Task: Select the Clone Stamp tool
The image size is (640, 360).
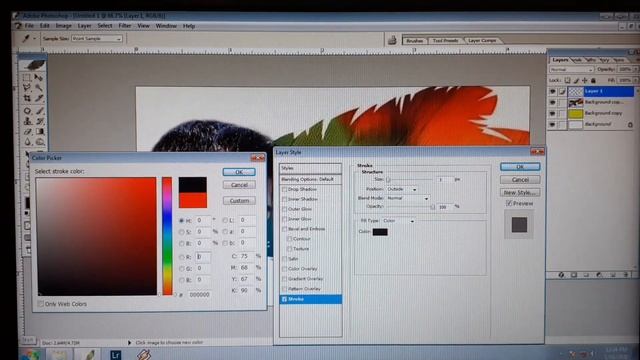Action: pyautogui.click(x=27, y=121)
